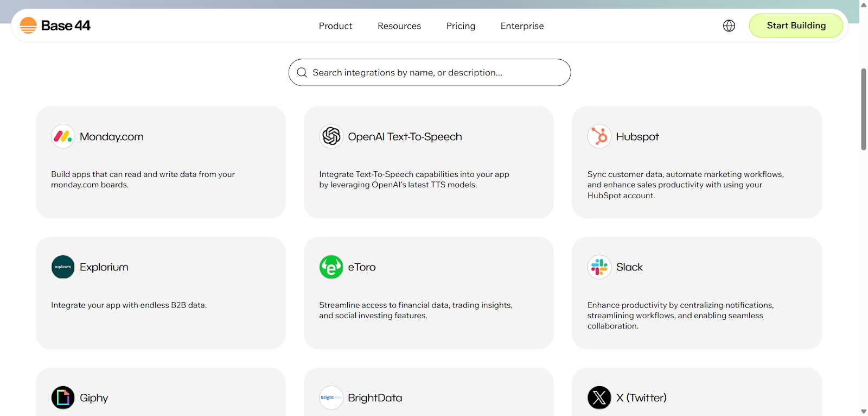
Task: Click the Base44 wordmark text
Action: click(x=66, y=26)
